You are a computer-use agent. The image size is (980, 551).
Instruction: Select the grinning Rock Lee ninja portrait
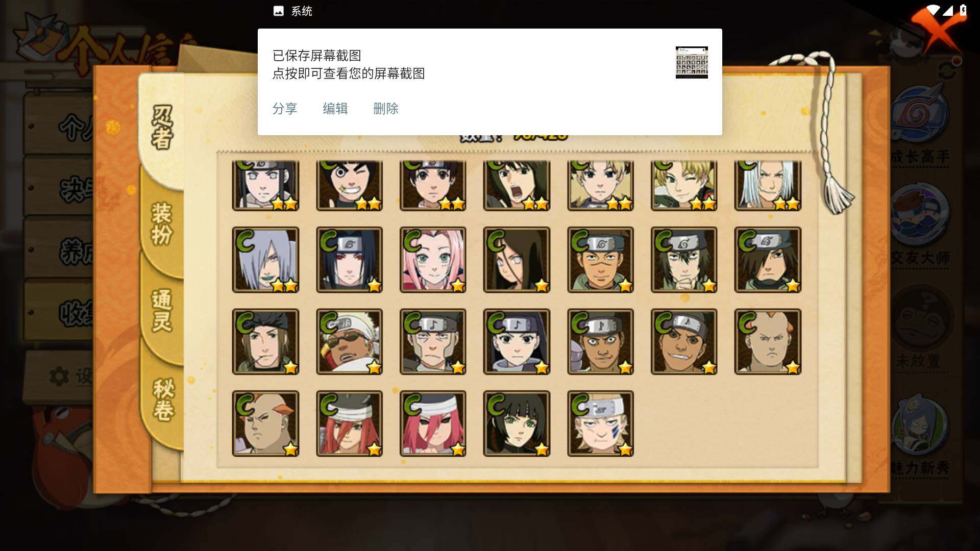click(349, 185)
